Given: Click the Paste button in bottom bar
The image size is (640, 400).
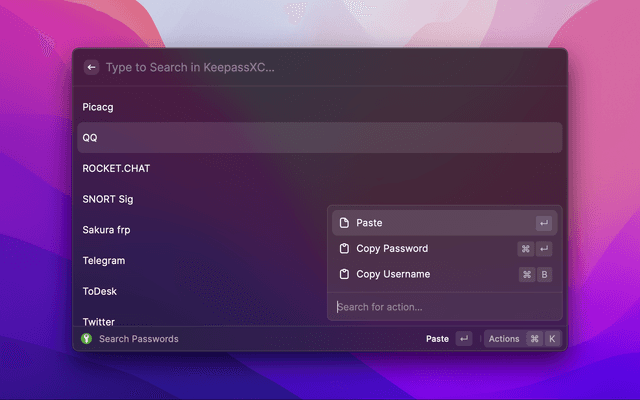Looking at the screenshot, I should (x=449, y=339).
